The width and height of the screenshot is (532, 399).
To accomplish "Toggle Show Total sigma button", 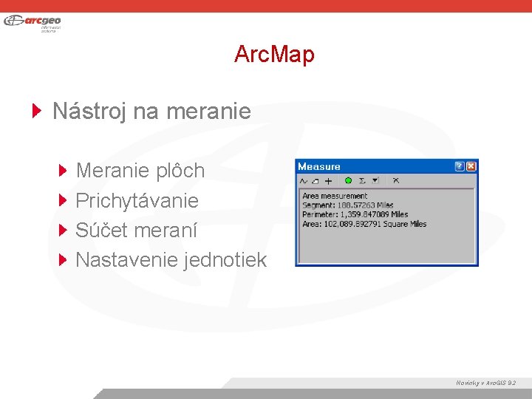I will tap(362, 181).
